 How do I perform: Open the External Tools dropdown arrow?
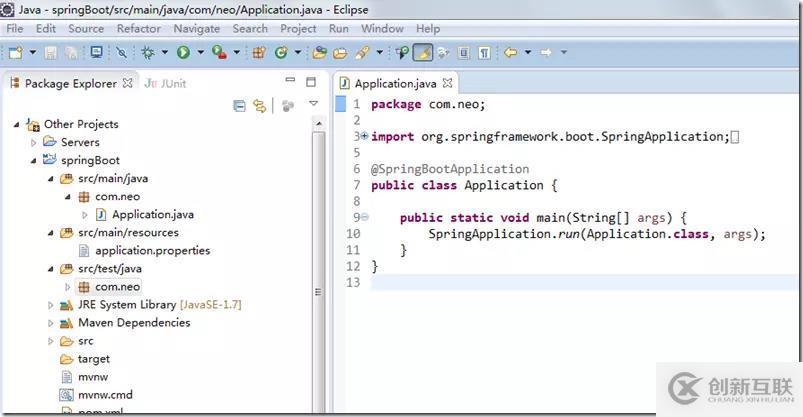(236, 52)
